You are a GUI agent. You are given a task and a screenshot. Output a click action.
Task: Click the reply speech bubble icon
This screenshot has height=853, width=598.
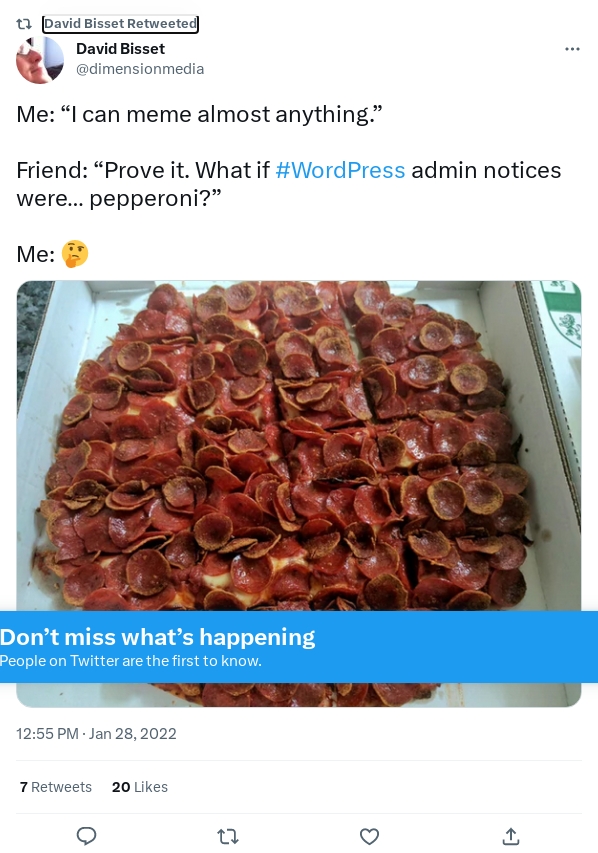(x=87, y=836)
